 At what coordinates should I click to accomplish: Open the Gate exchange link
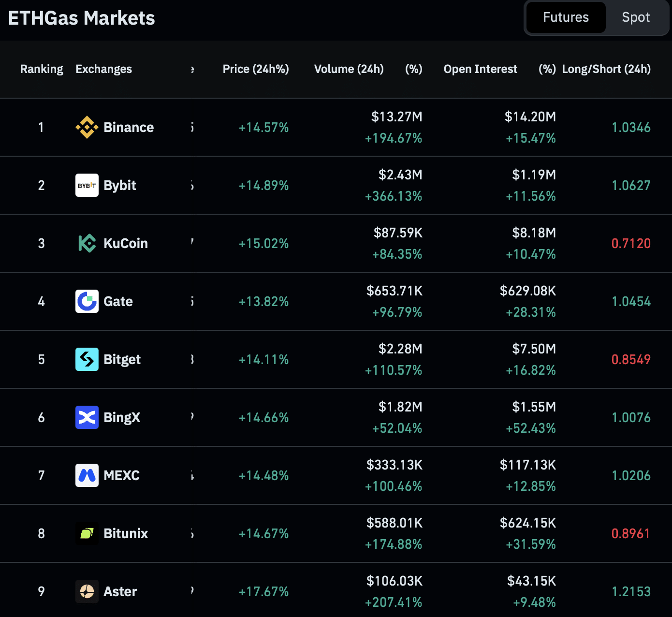tap(118, 301)
